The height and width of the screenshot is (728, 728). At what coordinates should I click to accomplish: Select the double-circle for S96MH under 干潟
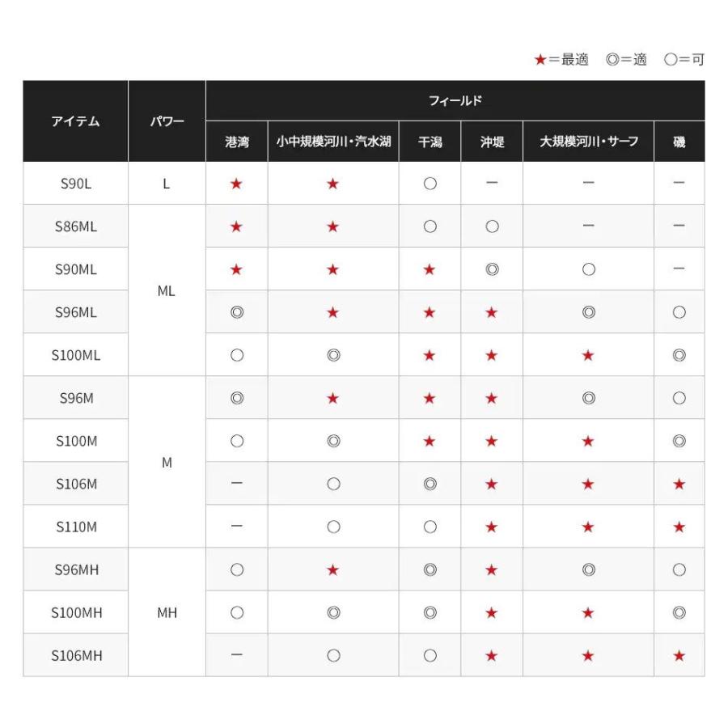pos(430,568)
